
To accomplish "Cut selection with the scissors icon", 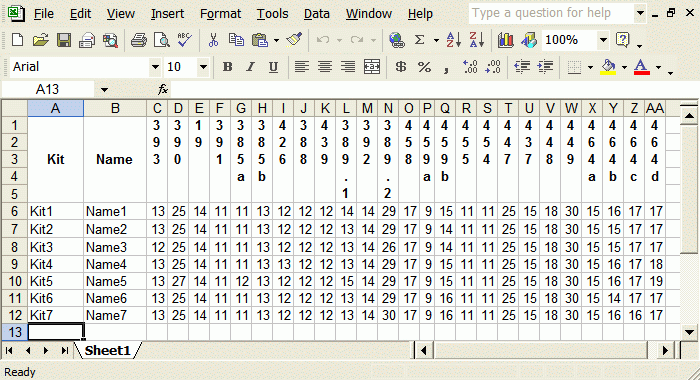I will click(x=213, y=40).
